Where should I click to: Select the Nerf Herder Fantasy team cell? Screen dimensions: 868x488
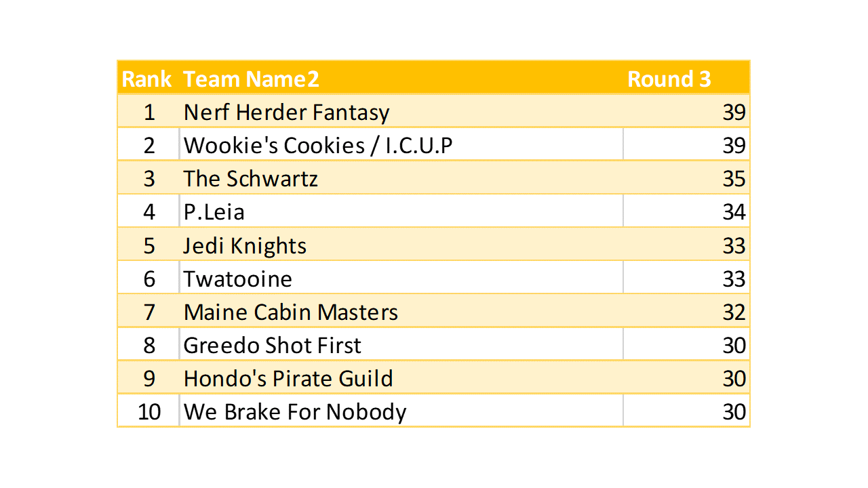(x=286, y=113)
